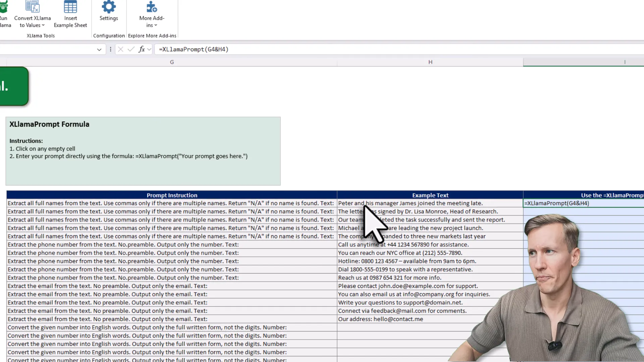Select the Convert XLlama to Values icon
644x362 pixels.
coord(33,7)
